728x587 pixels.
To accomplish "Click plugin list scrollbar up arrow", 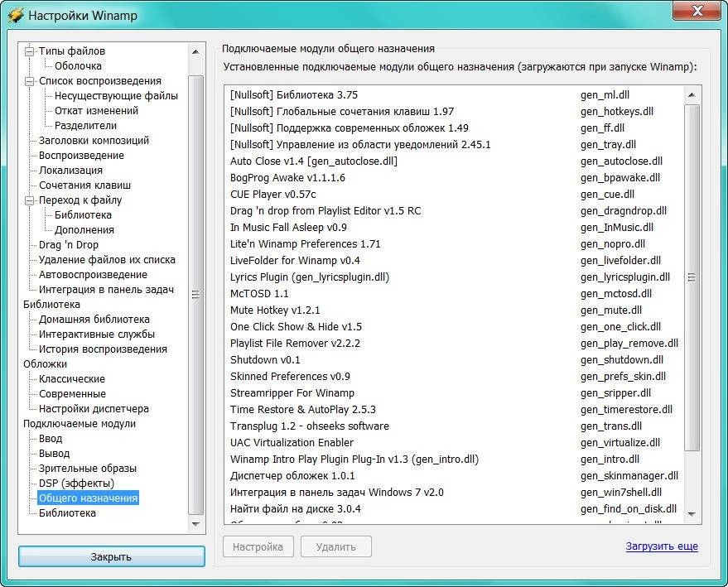I will click(692, 94).
